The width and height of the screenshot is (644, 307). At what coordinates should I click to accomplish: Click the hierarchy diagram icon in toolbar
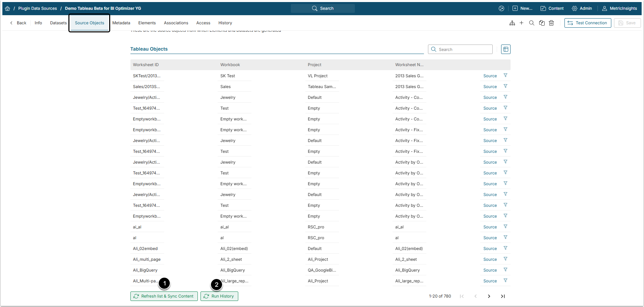[x=512, y=23]
